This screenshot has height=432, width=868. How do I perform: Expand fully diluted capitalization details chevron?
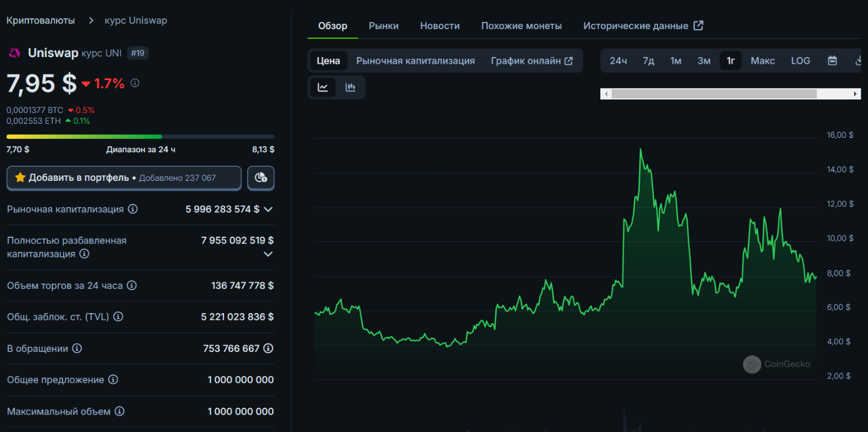coord(268,254)
